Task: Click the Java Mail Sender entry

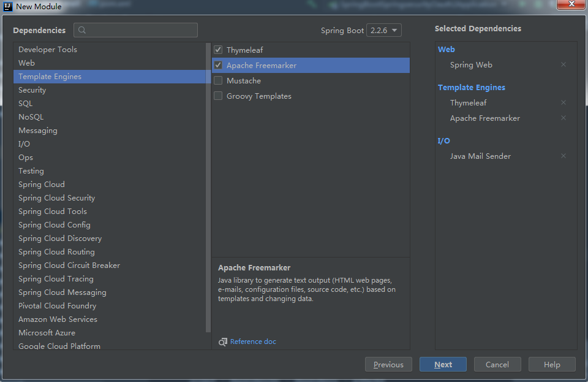Action: (x=480, y=156)
